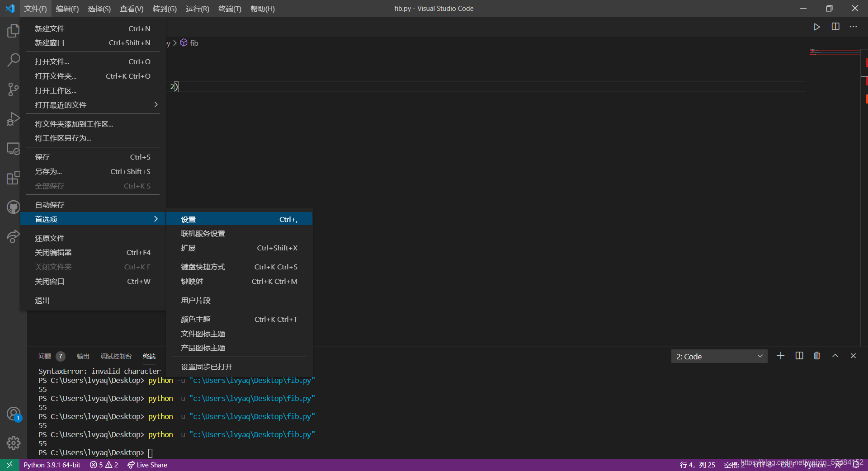The image size is (868, 471).
Task: Open the terminal selector dropdown '2: Code'
Action: (x=719, y=356)
